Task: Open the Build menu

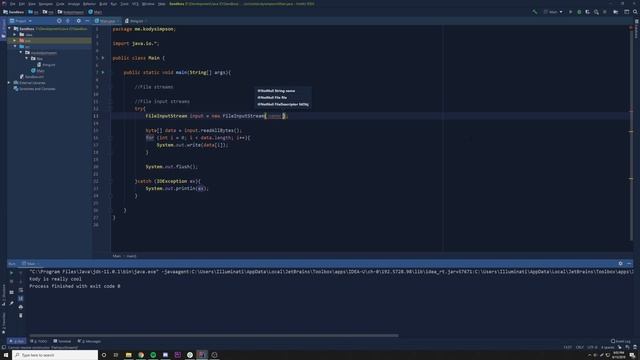Action: point(103,4)
